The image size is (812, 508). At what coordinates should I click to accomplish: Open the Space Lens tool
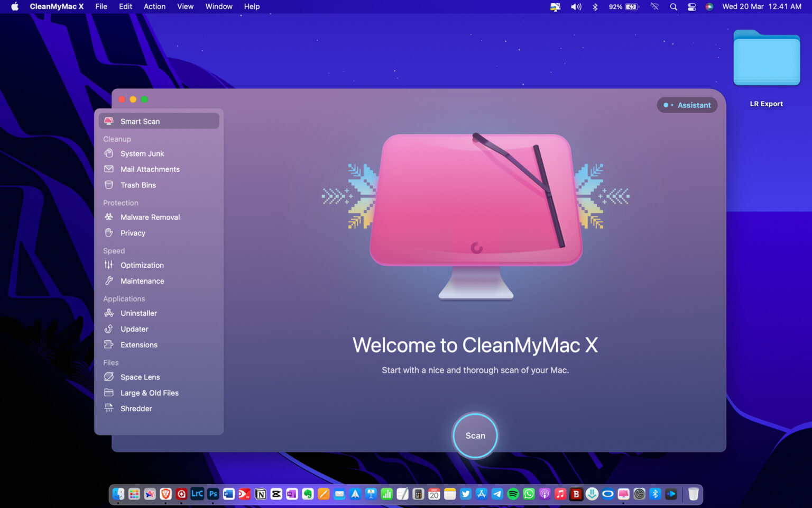tap(140, 377)
